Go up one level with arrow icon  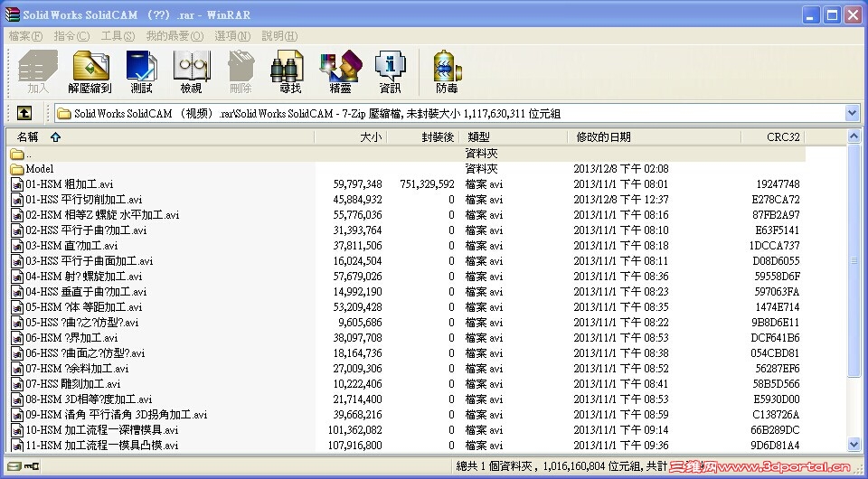(24, 113)
